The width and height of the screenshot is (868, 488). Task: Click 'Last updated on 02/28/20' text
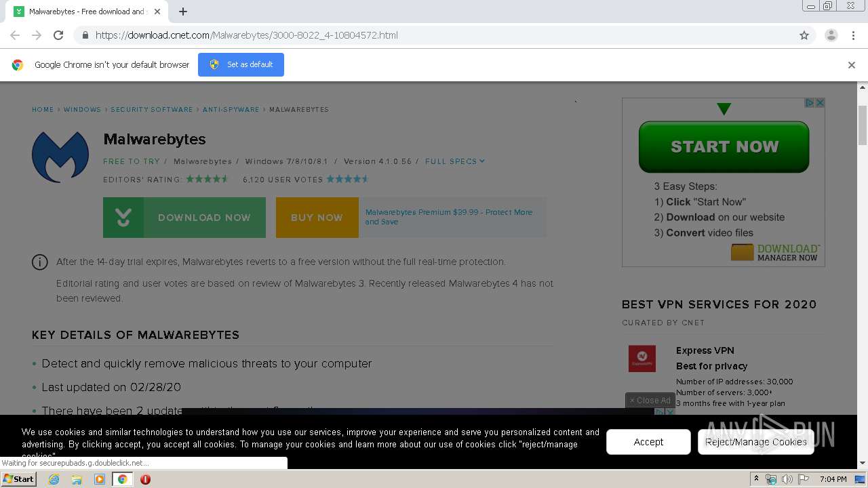pos(111,387)
